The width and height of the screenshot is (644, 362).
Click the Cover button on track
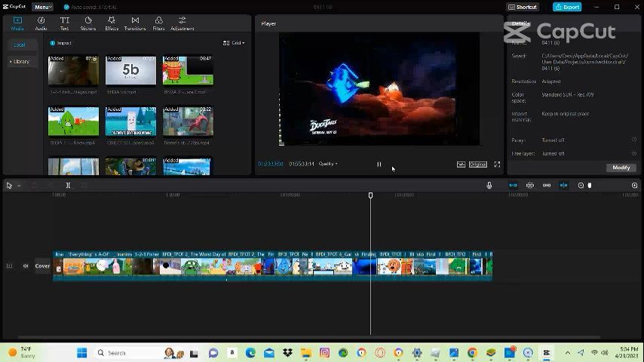click(42, 266)
